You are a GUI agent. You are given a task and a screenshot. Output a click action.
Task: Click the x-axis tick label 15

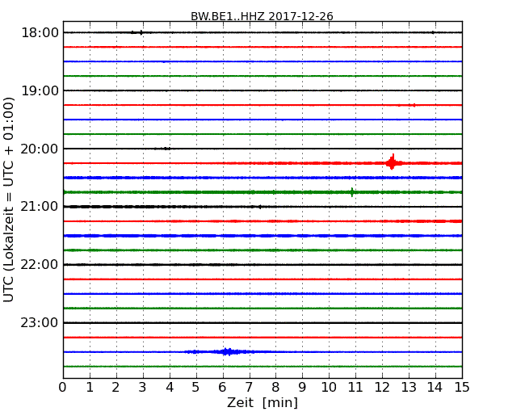point(462,388)
